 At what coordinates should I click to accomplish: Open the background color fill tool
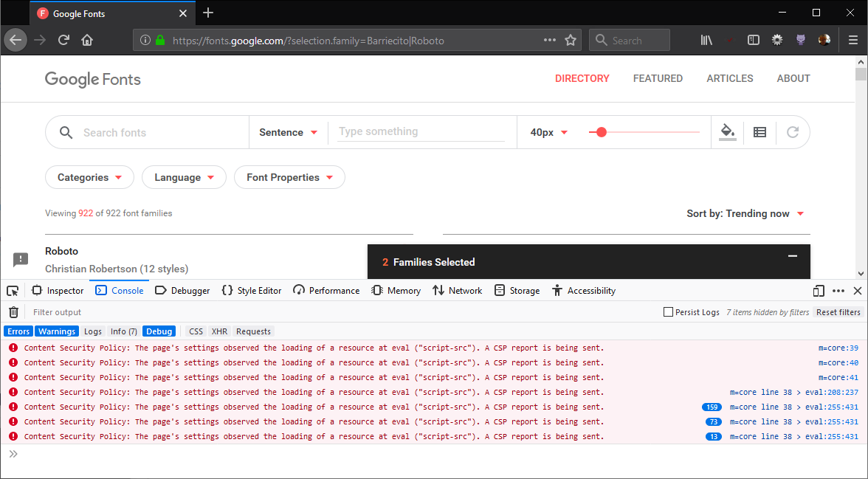click(728, 131)
